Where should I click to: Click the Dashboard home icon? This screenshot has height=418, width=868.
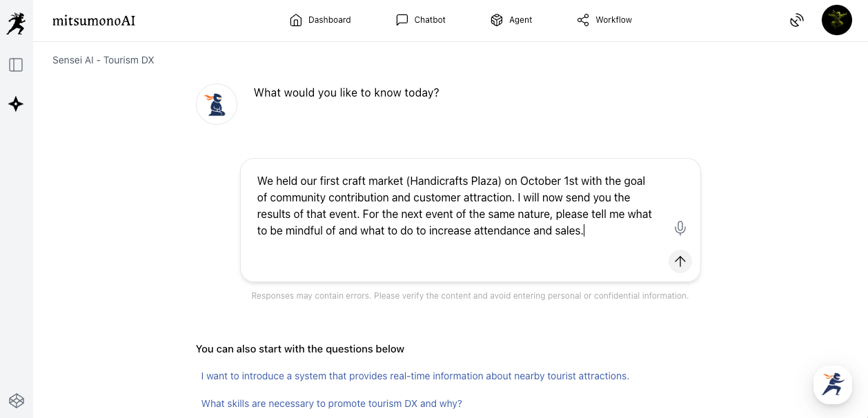click(296, 20)
